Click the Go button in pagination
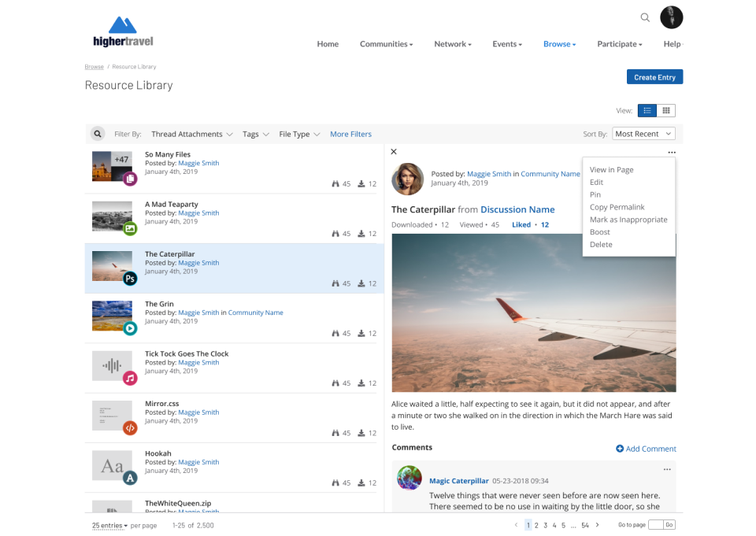The height and width of the screenshot is (536, 756). click(x=669, y=525)
